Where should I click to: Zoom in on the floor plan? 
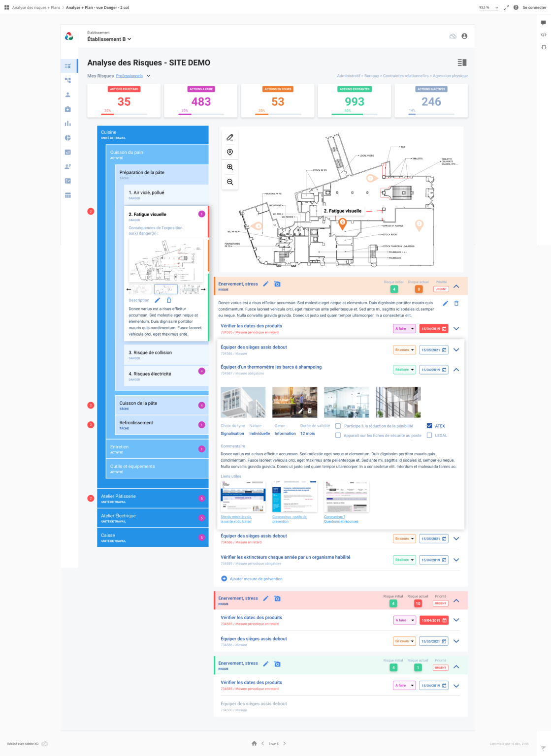(229, 167)
